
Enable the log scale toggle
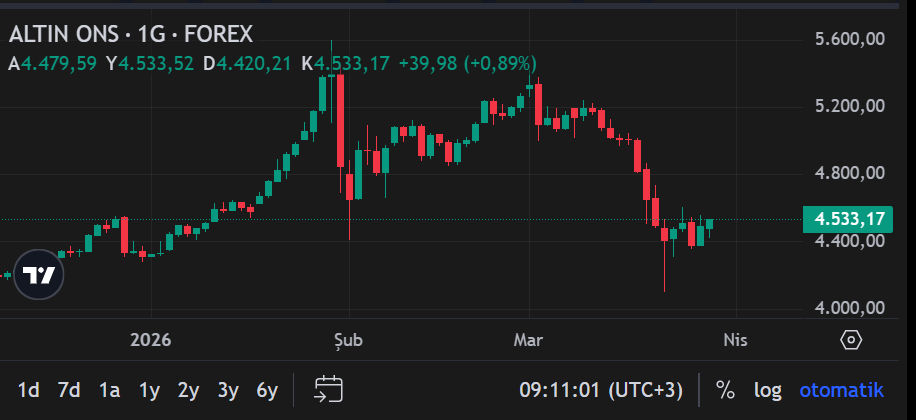click(x=767, y=389)
